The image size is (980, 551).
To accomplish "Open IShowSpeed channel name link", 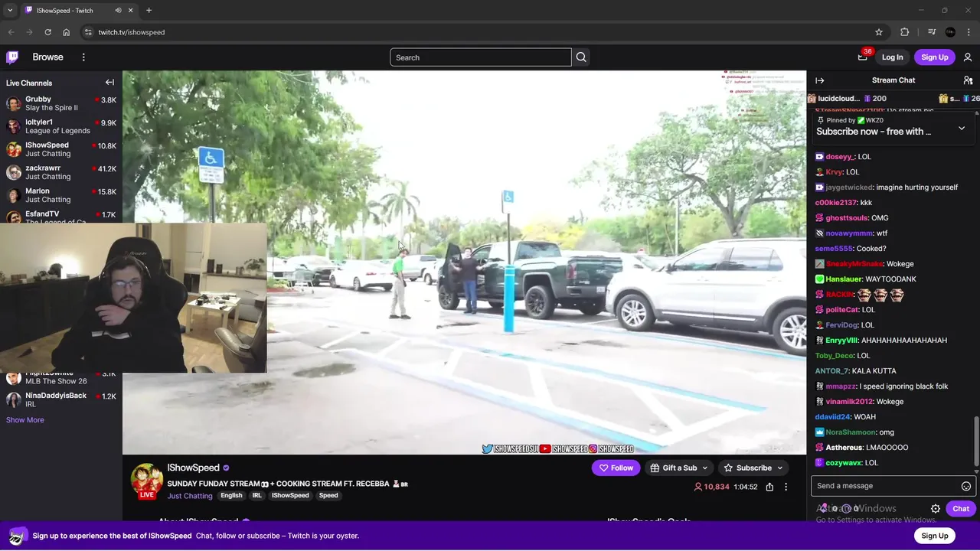I will click(193, 468).
